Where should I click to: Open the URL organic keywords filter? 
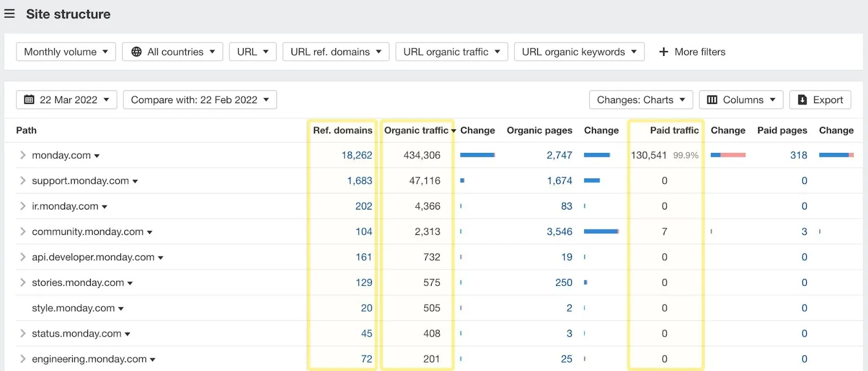(x=579, y=52)
